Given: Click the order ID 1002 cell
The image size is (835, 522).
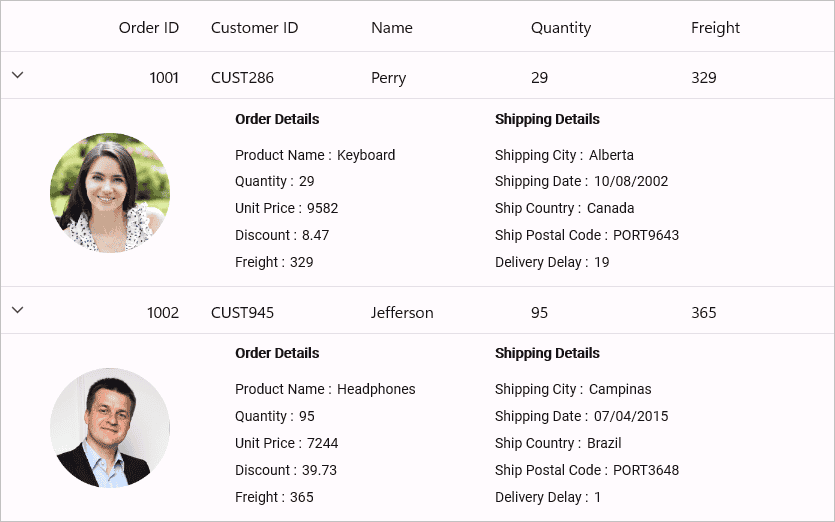Looking at the screenshot, I should (x=163, y=313).
